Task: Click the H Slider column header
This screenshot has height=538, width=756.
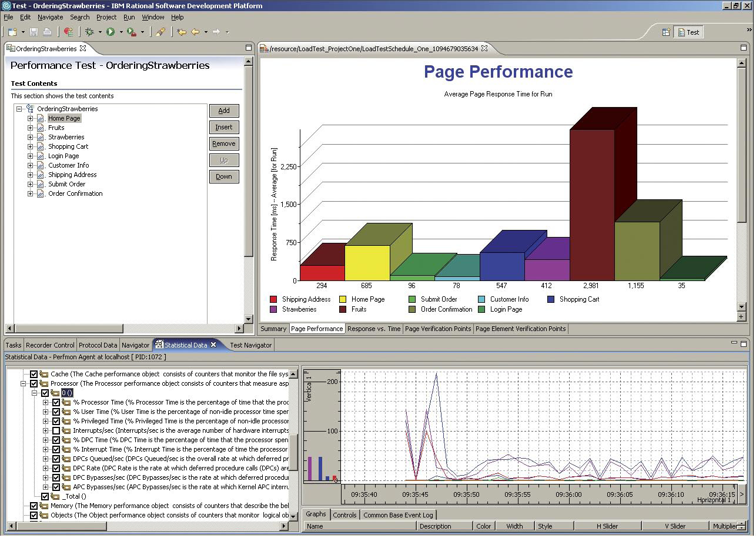Action: (x=607, y=526)
